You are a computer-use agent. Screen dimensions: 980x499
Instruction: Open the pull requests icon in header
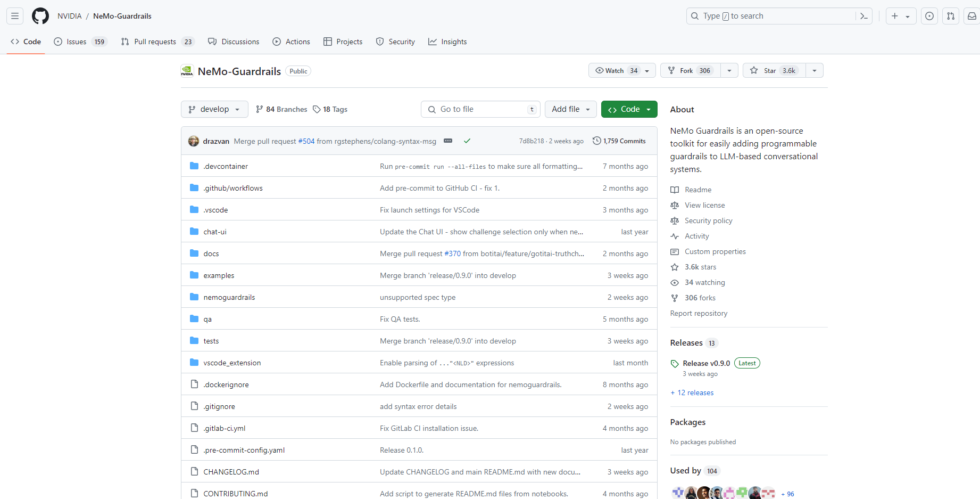(x=950, y=16)
